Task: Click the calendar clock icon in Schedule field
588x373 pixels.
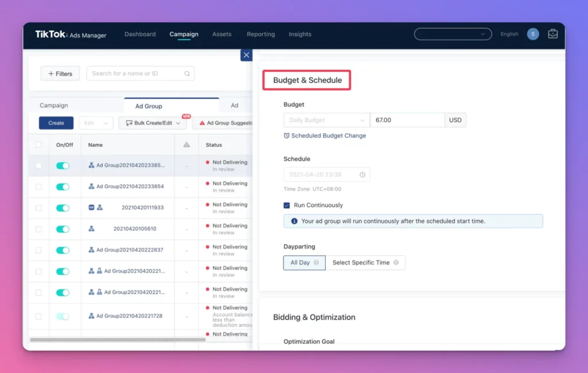Action: click(x=362, y=174)
